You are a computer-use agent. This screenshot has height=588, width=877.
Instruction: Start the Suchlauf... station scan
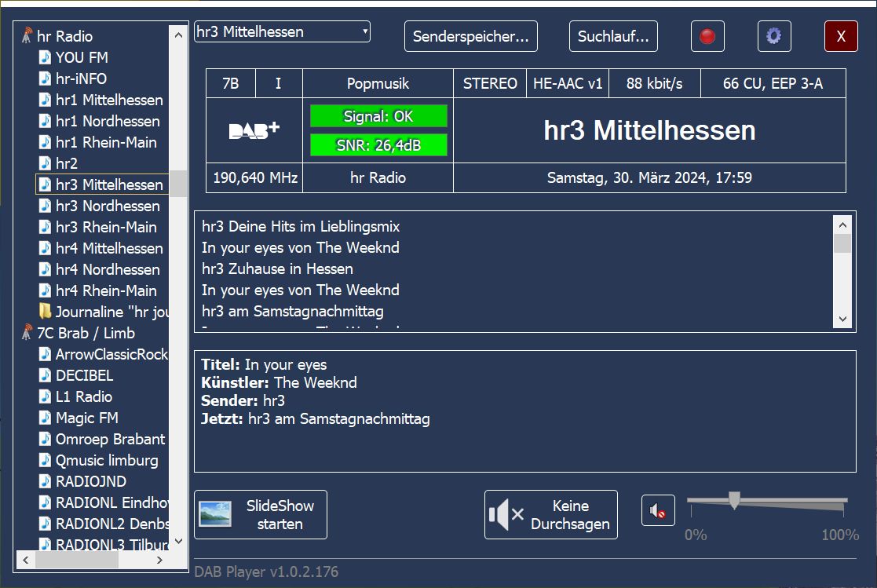613,36
